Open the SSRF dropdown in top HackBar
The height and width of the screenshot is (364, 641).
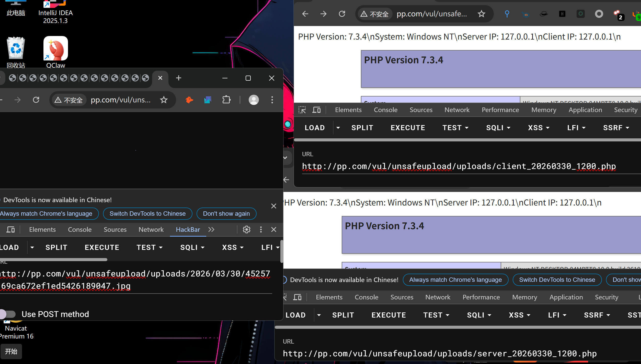click(x=616, y=128)
